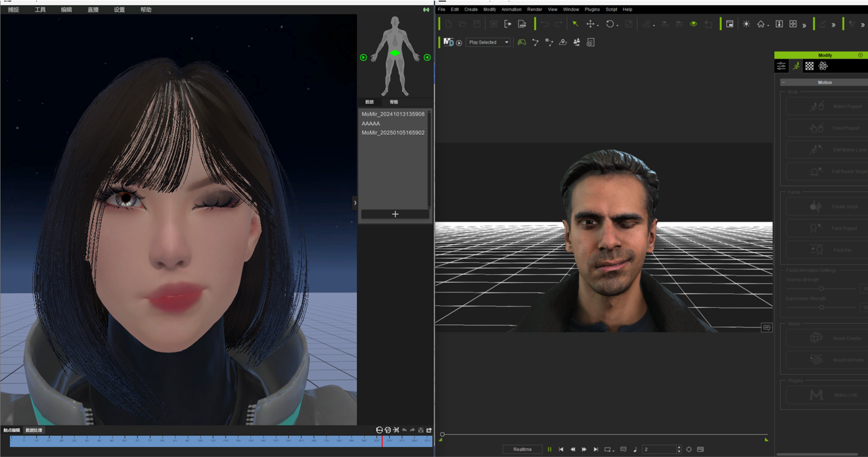Select the arrow selection tool in toolbar
868x457 pixels.
pos(575,24)
